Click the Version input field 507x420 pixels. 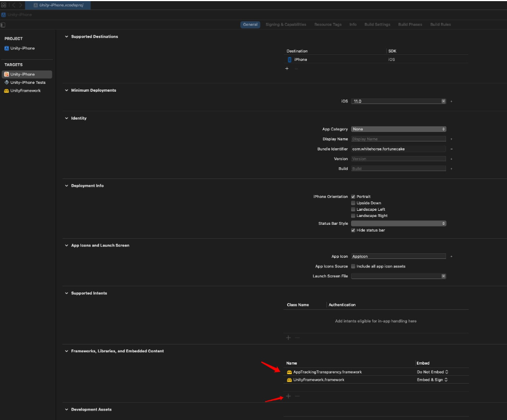click(399, 159)
